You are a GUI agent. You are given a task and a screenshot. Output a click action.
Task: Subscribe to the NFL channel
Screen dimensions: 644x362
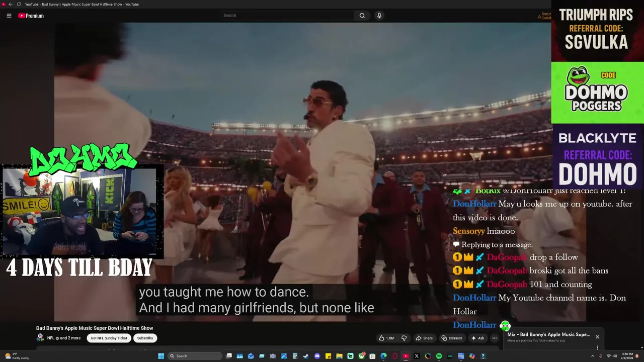[x=145, y=338]
